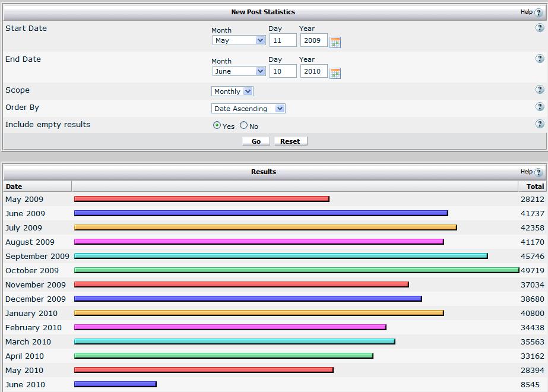
Task: Click the October 2009 green results bar
Action: pos(296,270)
